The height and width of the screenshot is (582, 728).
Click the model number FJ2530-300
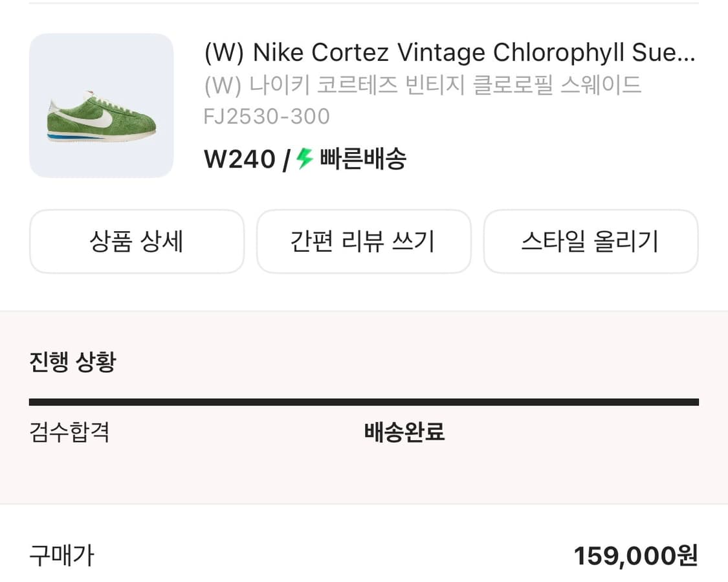[267, 117]
